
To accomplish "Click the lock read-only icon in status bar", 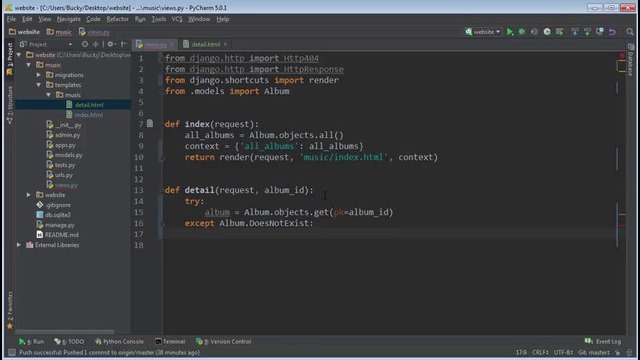I will 618,352.
